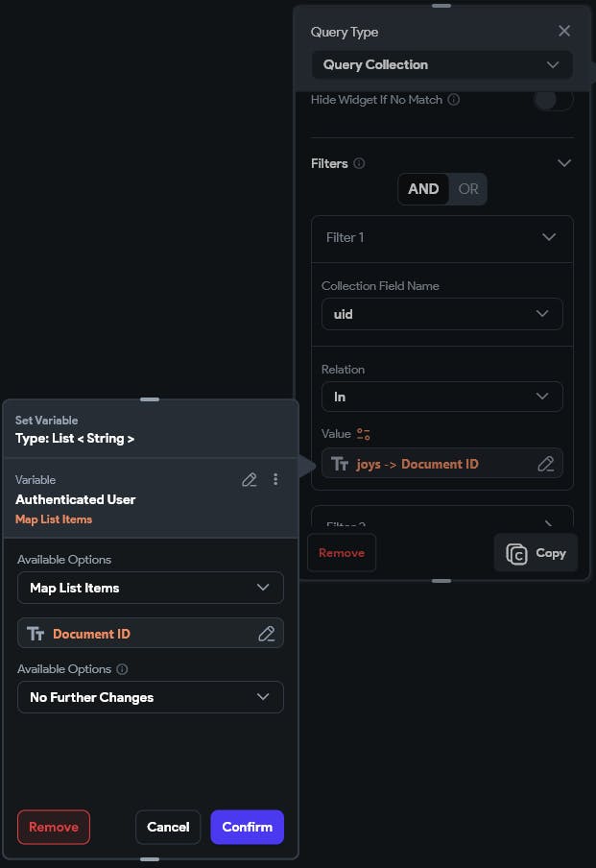
Task: Click the variable icon beside Value label
Action: point(363,434)
